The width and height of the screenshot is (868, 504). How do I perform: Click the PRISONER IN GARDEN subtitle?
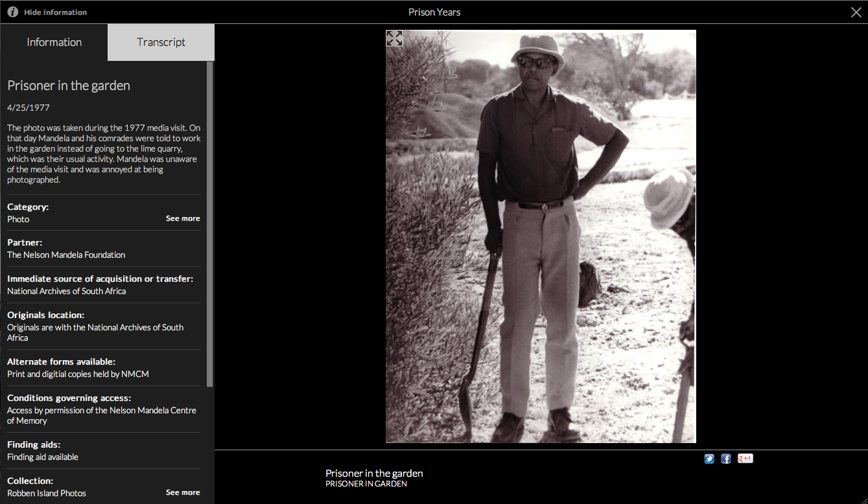(x=366, y=484)
